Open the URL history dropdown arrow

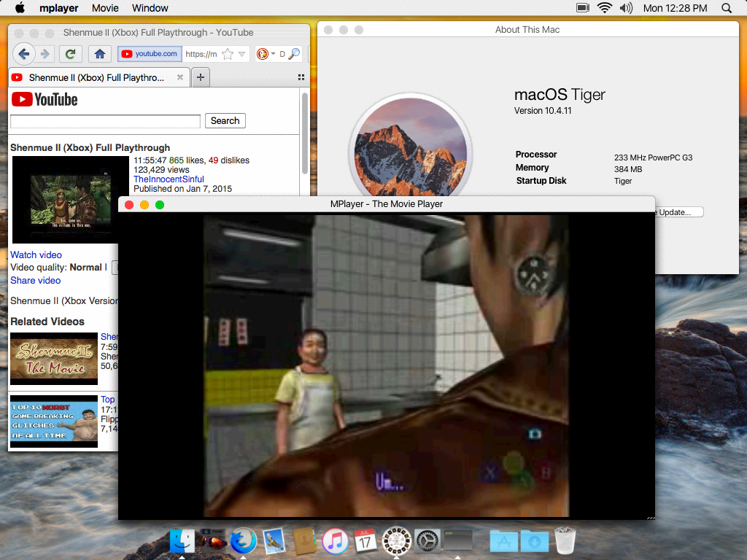pos(242,54)
